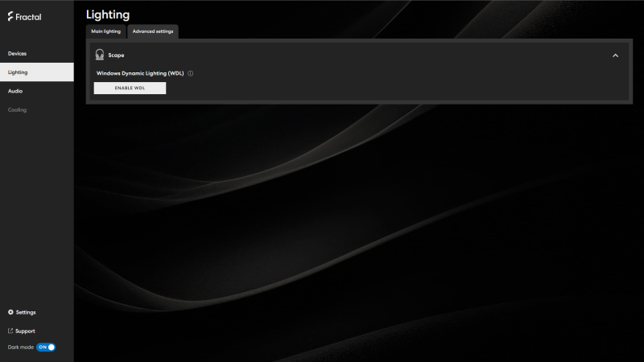Click the Fractal logo
644x362 pixels.
point(25,17)
